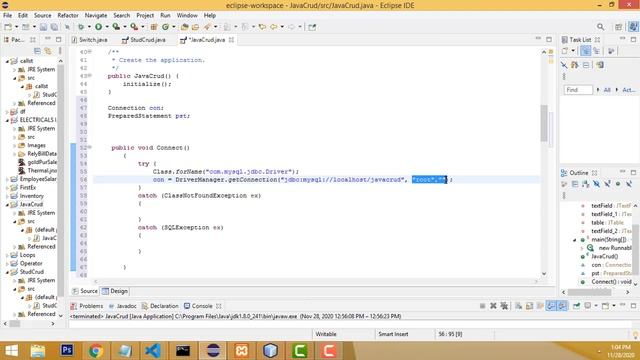Click the Open Perspective icon
The width and height of the screenshot is (640, 360).
tap(619, 27)
